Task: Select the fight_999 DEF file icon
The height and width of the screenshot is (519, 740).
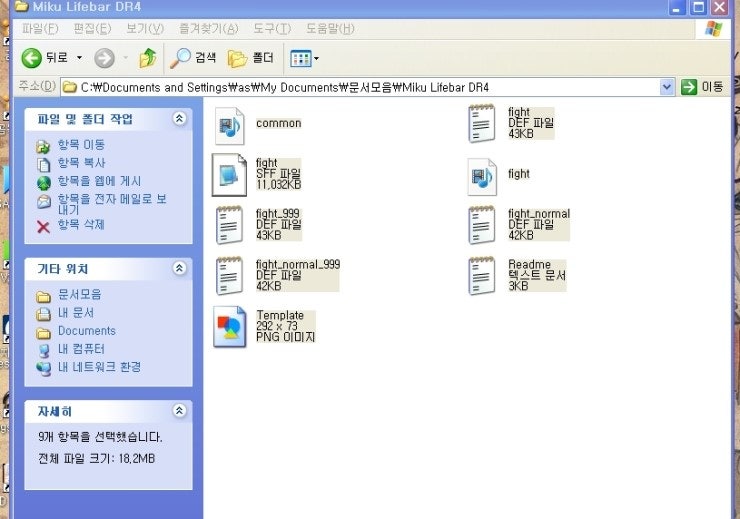Action: click(229, 225)
